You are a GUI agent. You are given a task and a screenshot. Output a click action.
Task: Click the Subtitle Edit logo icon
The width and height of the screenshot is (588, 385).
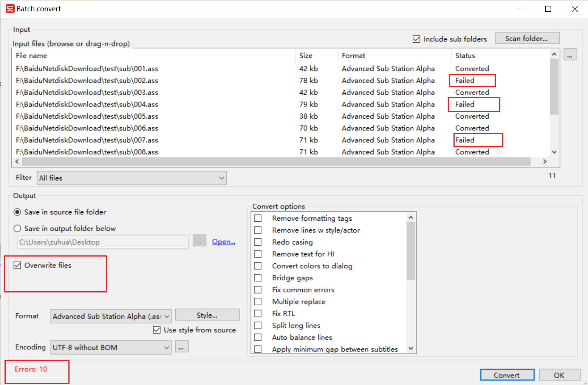tap(9, 8)
